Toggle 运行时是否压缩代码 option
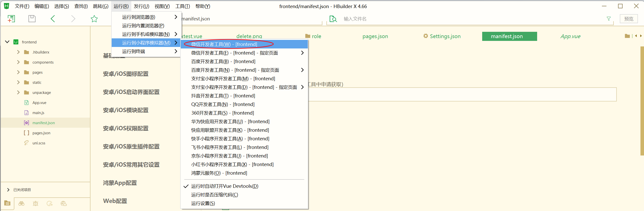644x211 pixels. point(244,195)
